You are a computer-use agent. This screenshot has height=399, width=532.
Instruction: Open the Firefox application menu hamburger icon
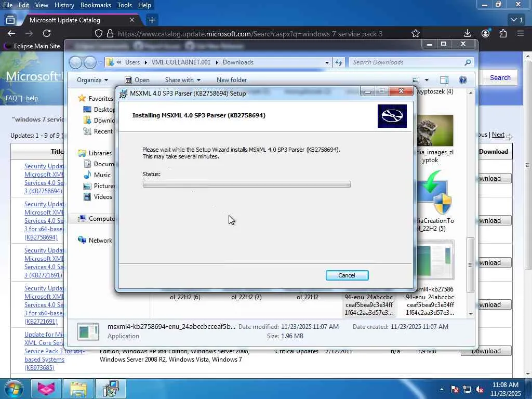(521, 33)
